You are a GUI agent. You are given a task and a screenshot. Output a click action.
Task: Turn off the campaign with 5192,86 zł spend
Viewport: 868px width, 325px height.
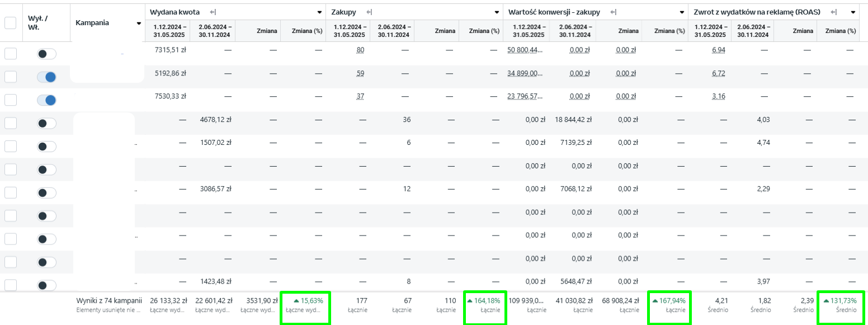46,77
